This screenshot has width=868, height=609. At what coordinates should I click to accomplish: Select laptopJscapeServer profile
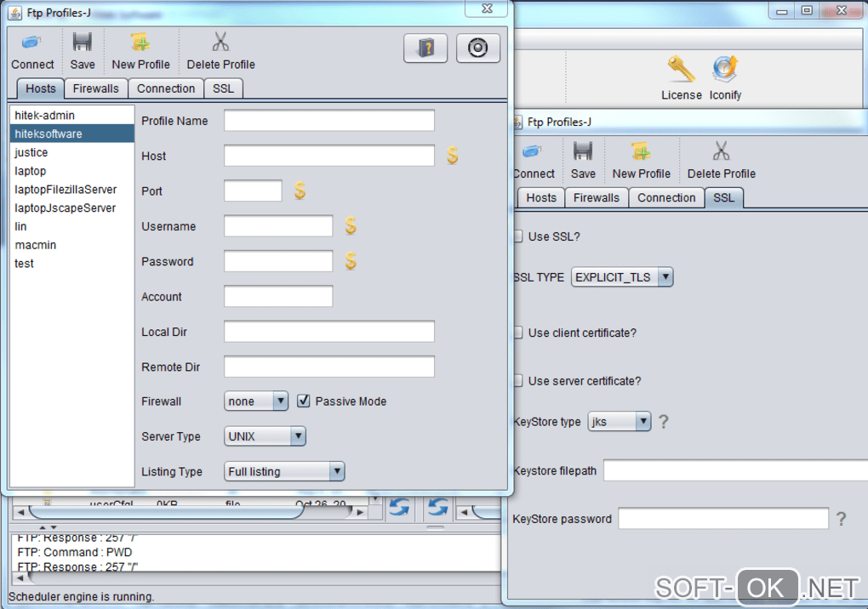(x=72, y=208)
